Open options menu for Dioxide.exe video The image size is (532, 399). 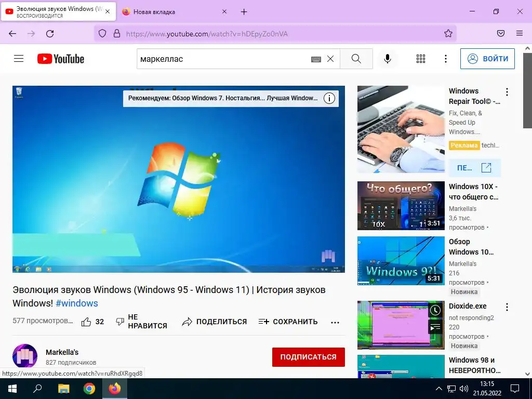pos(507,307)
